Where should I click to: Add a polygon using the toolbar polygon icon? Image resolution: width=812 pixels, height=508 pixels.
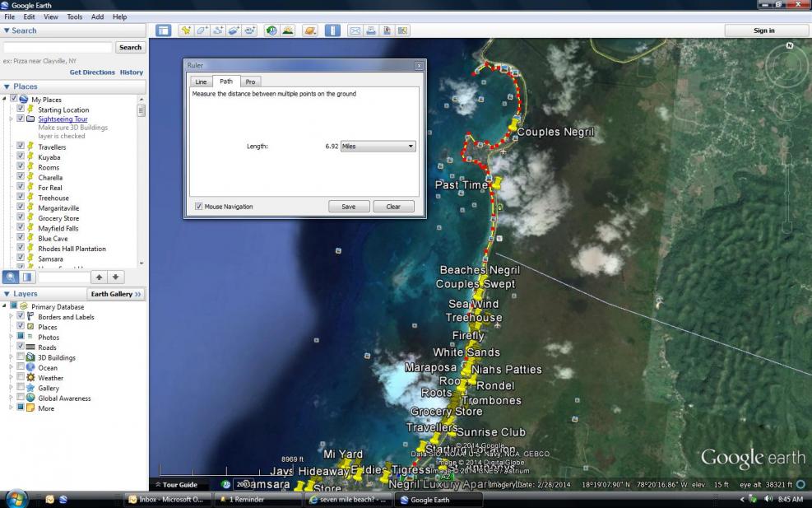(202, 30)
